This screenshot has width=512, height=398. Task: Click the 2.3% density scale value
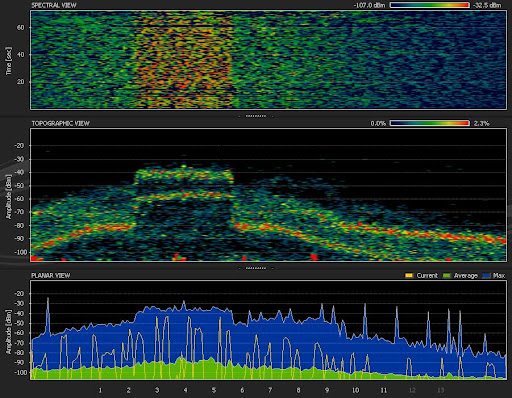click(481, 123)
